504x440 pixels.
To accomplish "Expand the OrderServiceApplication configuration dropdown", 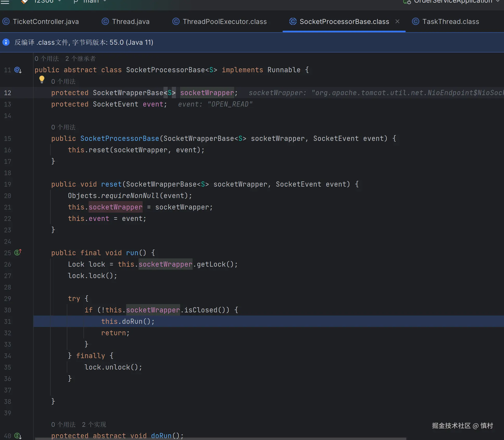I will click(x=498, y=2).
